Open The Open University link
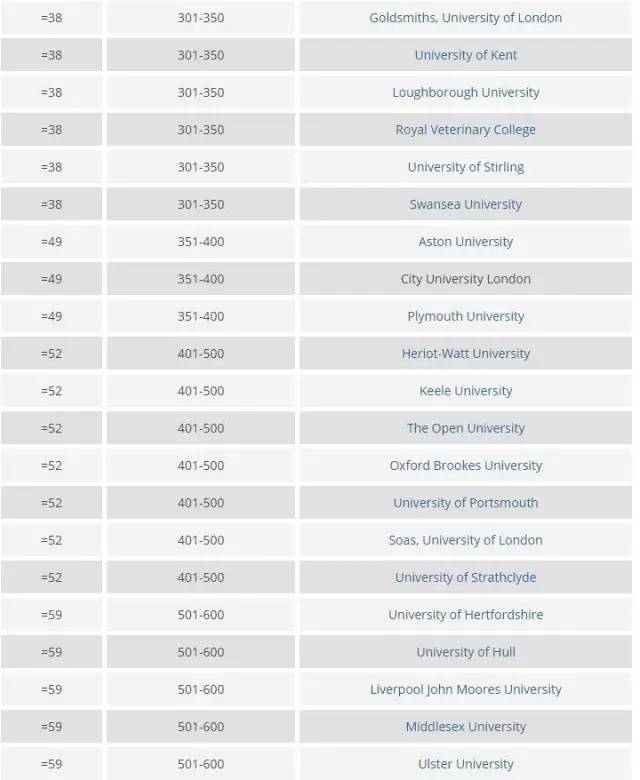The height and width of the screenshot is (780, 640). tap(465, 428)
